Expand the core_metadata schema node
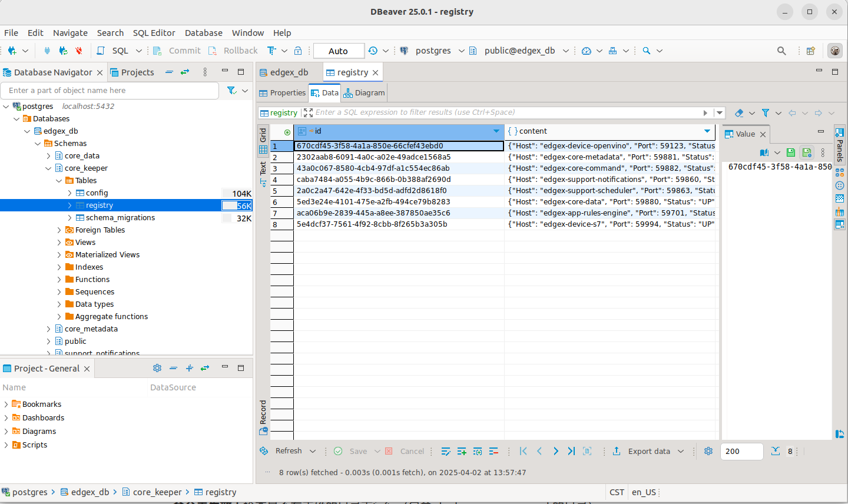 click(49, 329)
